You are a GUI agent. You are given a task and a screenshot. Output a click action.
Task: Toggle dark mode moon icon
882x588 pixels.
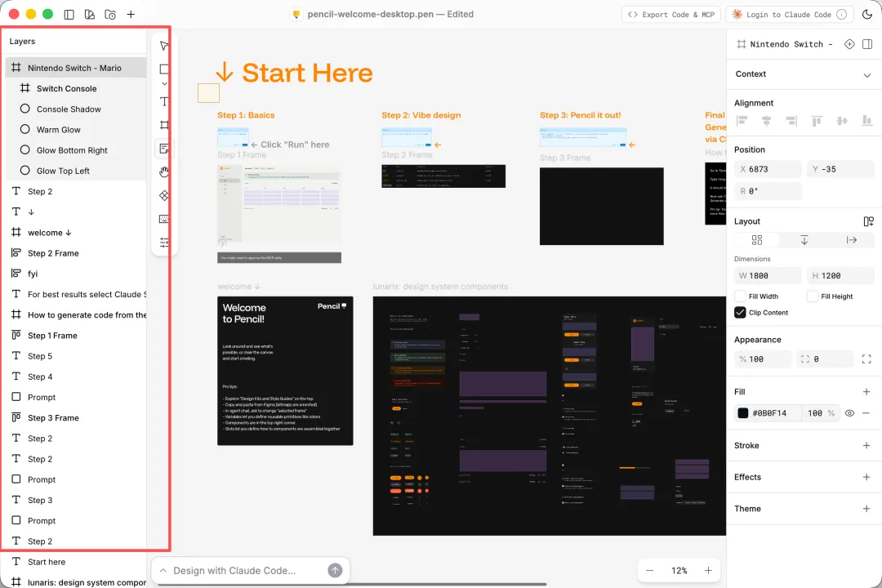point(867,15)
